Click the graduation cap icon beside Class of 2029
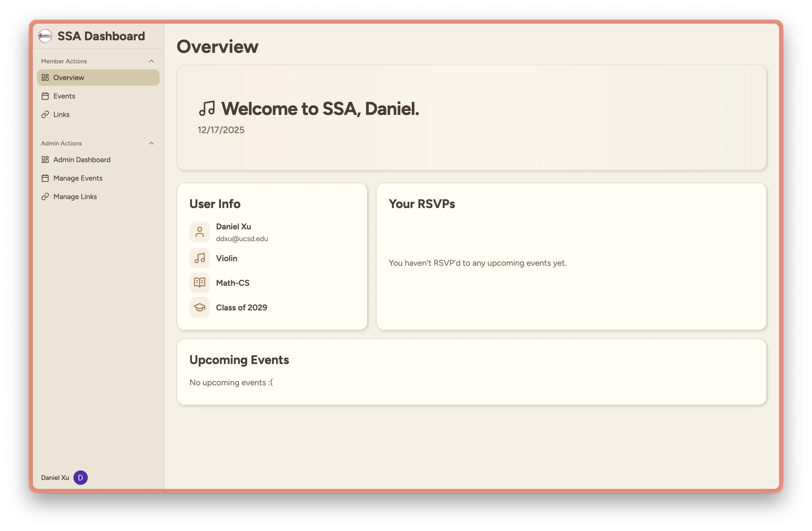 200,307
